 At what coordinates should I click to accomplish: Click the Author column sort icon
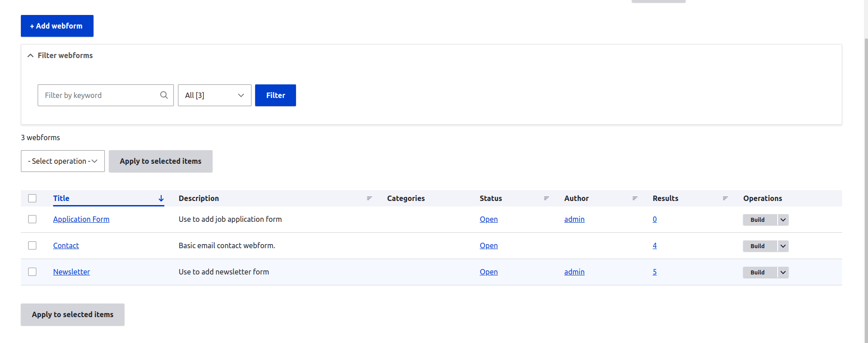tap(635, 198)
